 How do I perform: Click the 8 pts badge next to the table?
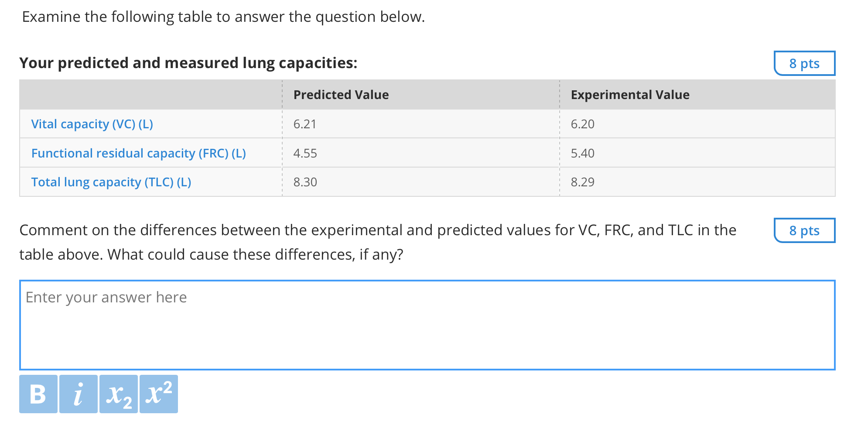pyautogui.click(x=804, y=63)
